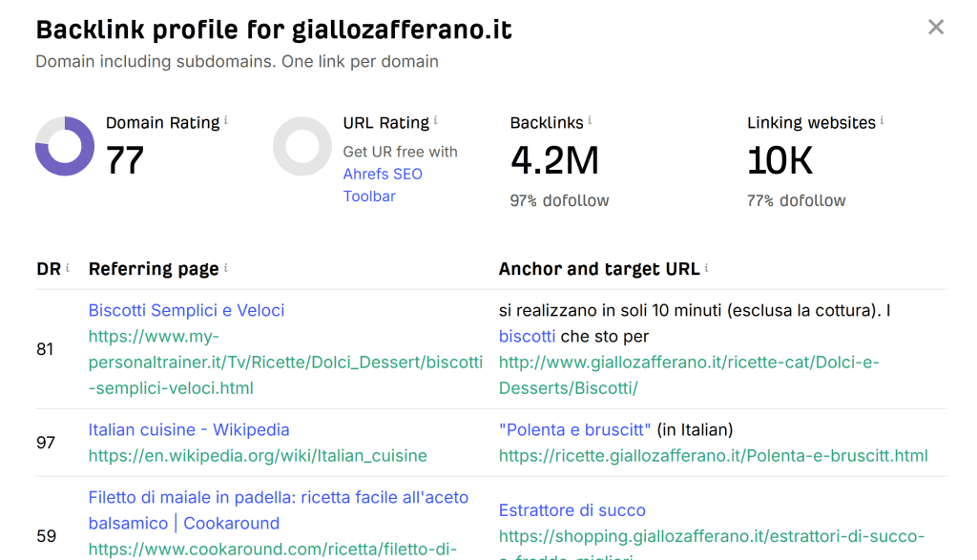
Task: Open the Filetto di maiale in padella page
Action: coord(278,510)
